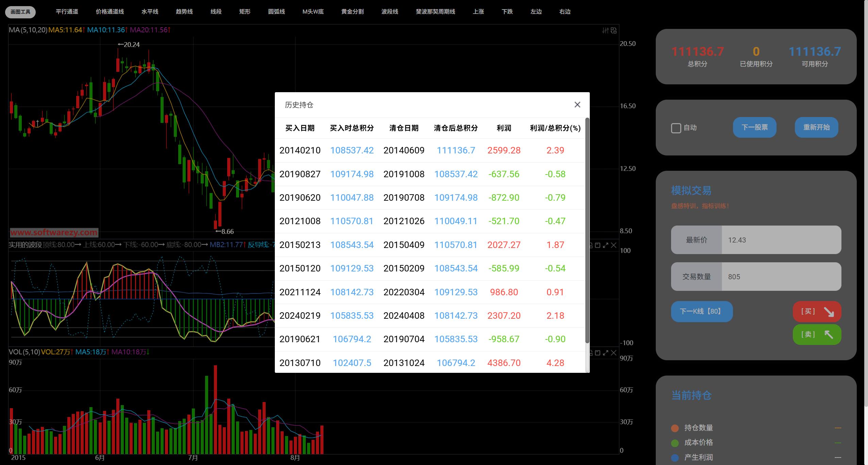Click profit value 2307.20
The width and height of the screenshot is (868, 465).
pyautogui.click(x=504, y=316)
